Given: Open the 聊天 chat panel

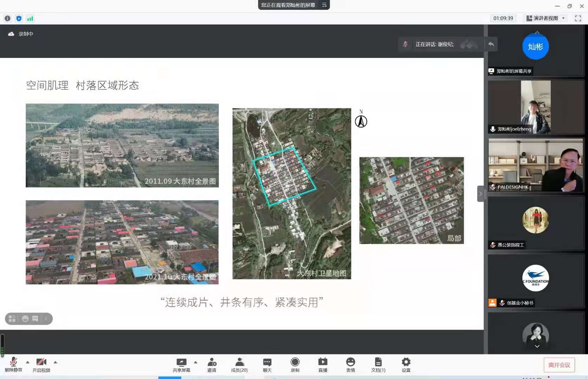Looking at the screenshot, I should tap(267, 363).
